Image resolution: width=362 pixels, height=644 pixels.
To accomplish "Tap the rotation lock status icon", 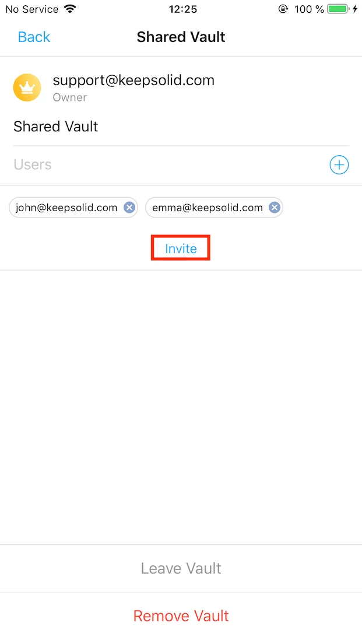I will pos(283,9).
